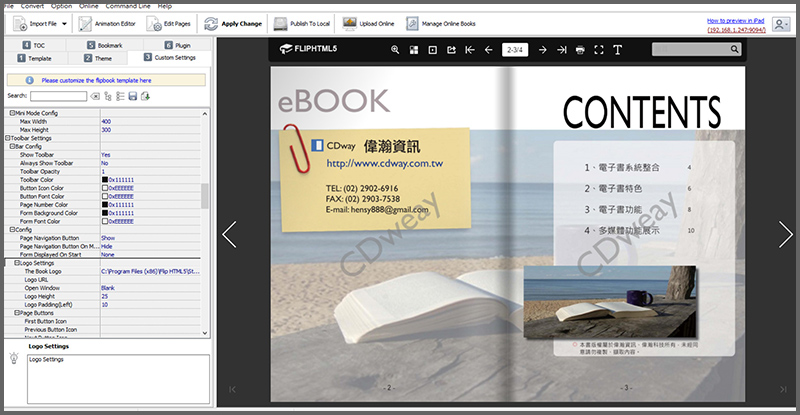Switch to the Bookmark tab
This screenshot has height=415, width=800.
[x=105, y=45]
